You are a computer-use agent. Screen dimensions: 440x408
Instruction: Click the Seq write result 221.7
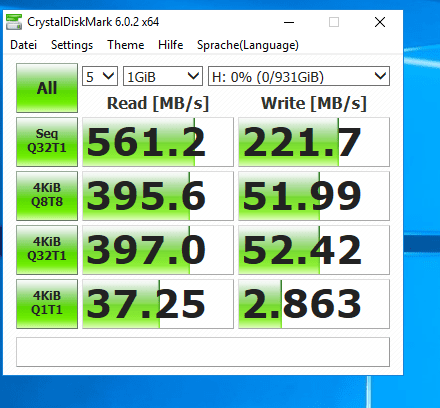314,142
